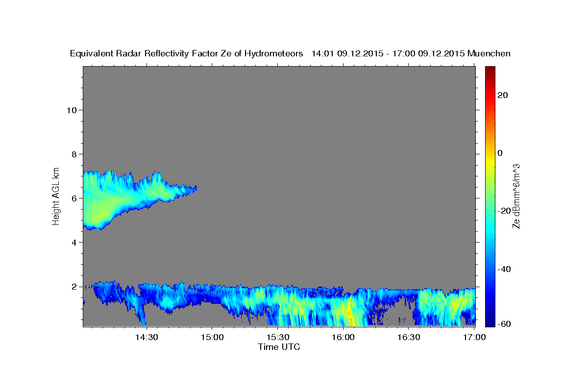Click the '15:30' time tick label

pos(277,337)
